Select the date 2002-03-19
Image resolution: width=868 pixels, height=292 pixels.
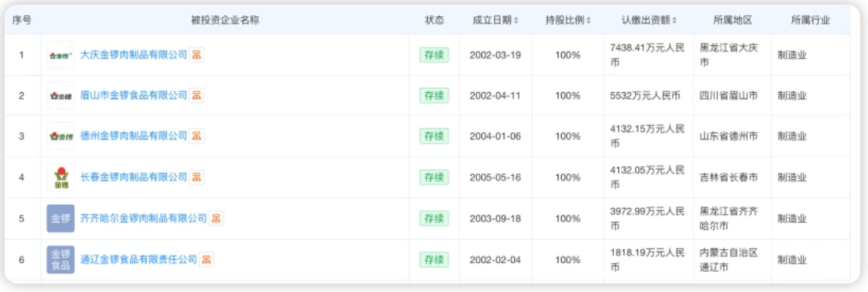[495, 55]
